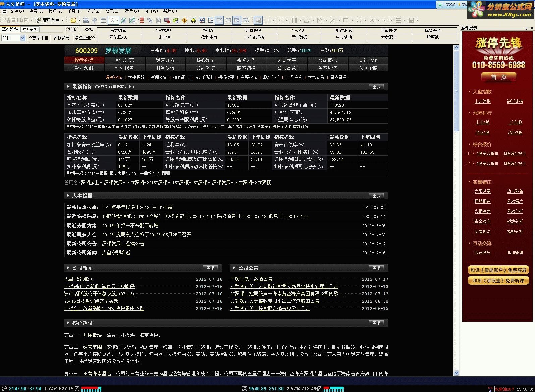Open the 权 adjustment dropdown
The width and height of the screenshot is (535, 392).
pyautogui.click(x=113, y=20)
